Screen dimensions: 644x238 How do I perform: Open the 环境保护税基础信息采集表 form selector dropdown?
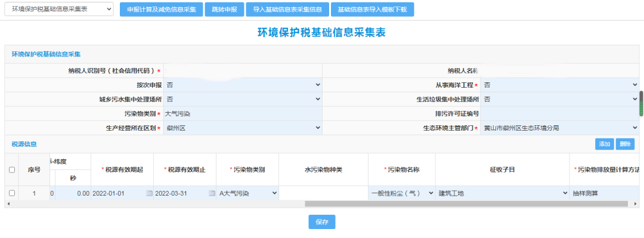click(x=58, y=9)
